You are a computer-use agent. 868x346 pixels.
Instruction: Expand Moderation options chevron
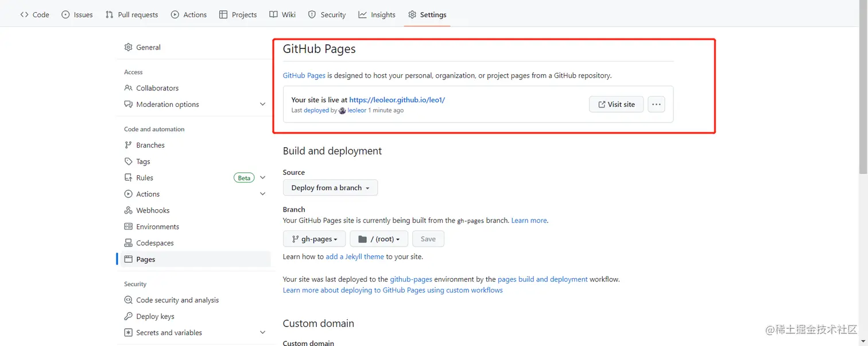click(262, 104)
